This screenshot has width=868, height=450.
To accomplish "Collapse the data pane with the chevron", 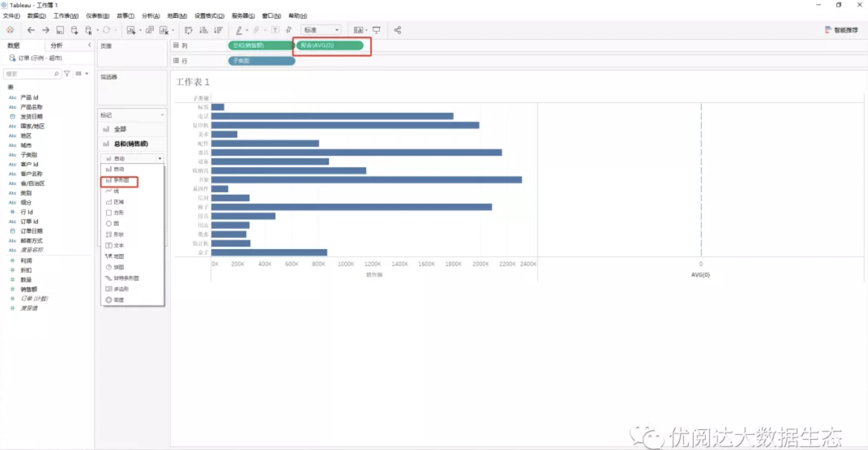I will click(x=90, y=45).
